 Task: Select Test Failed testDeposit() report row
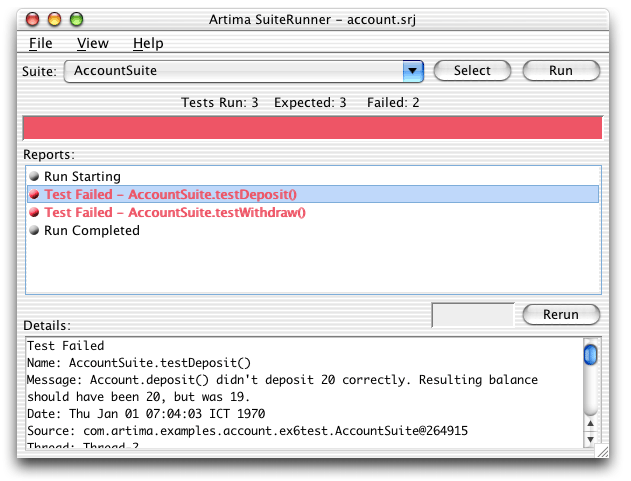pyautogui.click(x=313, y=194)
